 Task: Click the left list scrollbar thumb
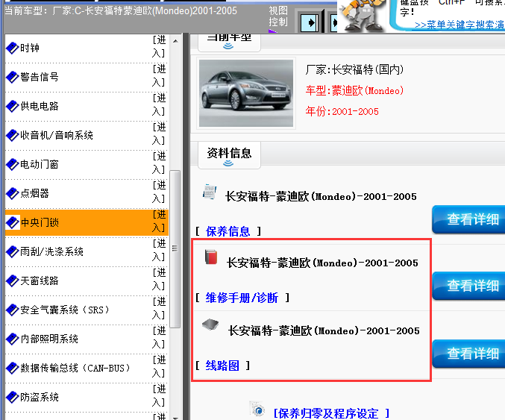175,249
